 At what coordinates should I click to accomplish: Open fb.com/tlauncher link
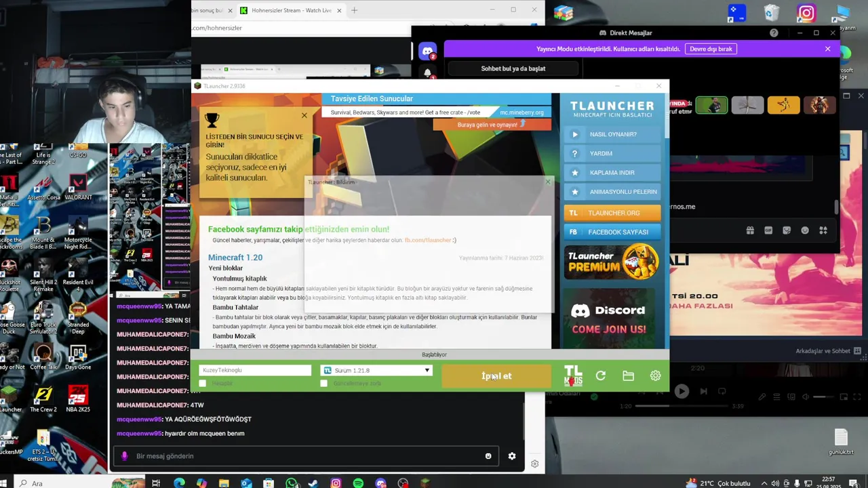coord(428,240)
